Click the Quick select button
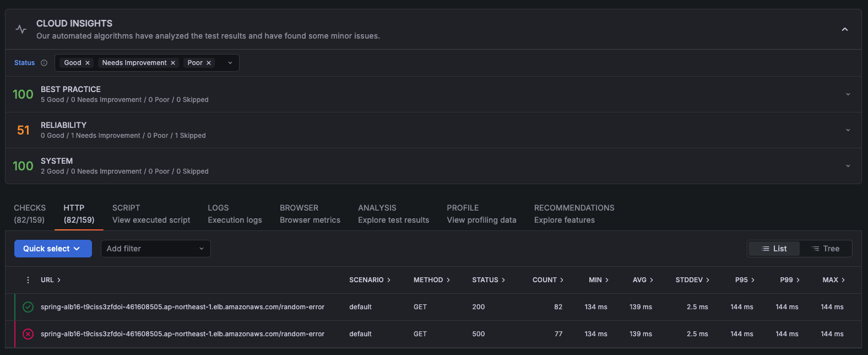 53,249
